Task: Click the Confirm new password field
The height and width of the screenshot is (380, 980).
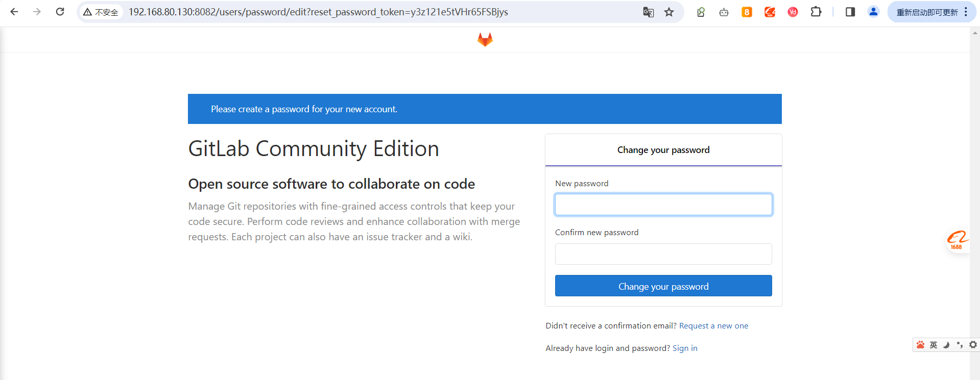Action: tap(663, 254)
